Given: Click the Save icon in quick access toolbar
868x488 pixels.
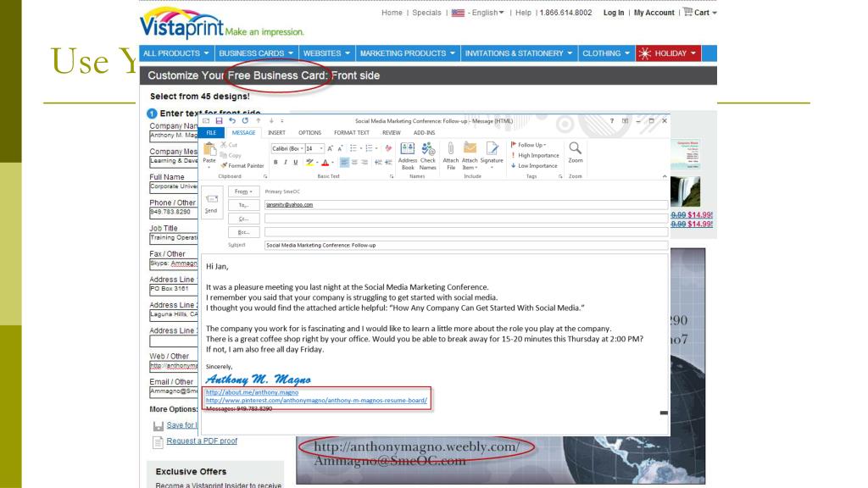Looking at the screenshot, I should click(220, 120).
